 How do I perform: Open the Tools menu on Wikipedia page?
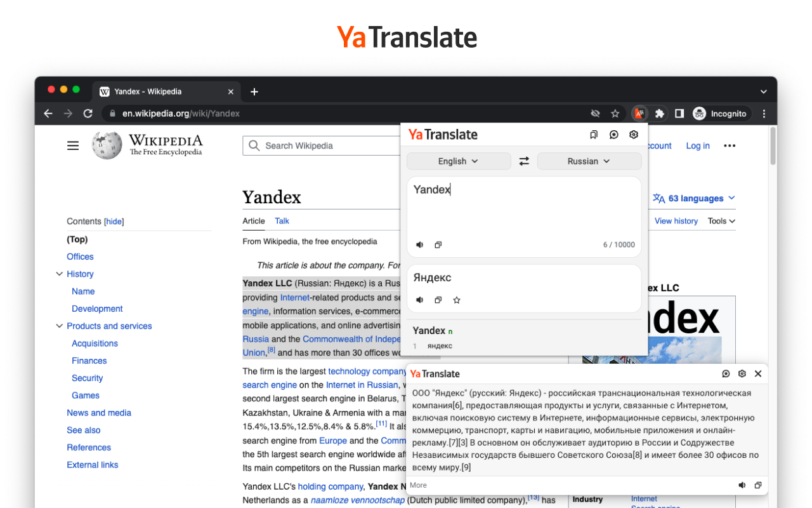(721, 221)
